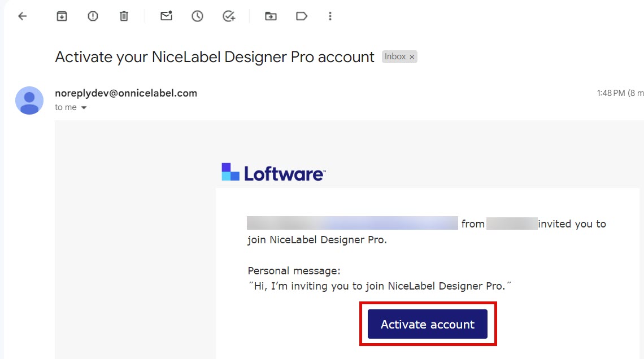
Task: Open the More options three-dot menu
Action: click(330, 16)
